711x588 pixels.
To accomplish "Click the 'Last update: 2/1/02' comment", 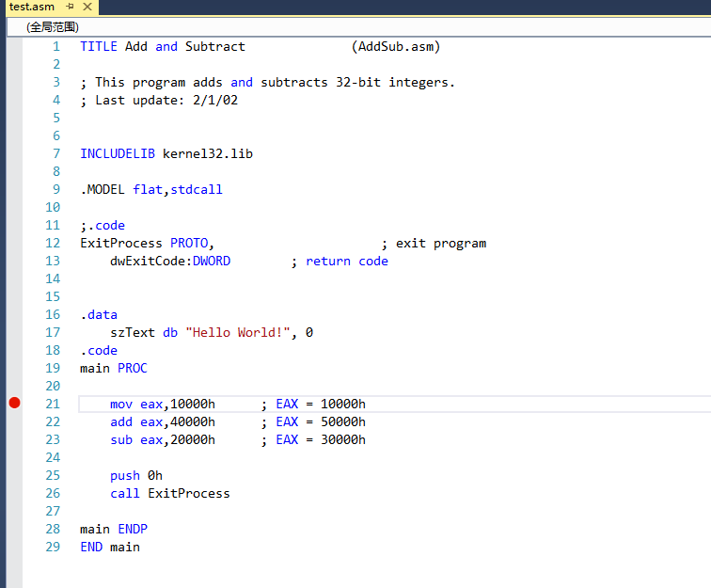I will coord(159,101).
